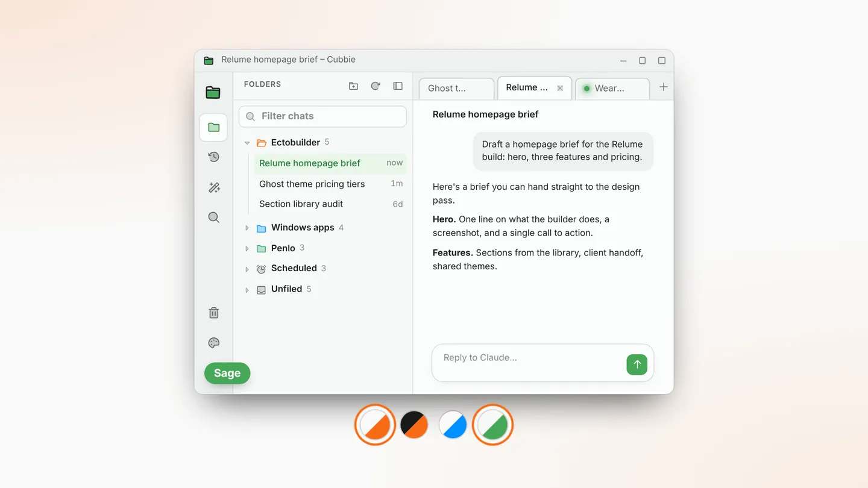Click the orange Ectobuilder folder icon
The height and width of the screenshot is (488, 868).
261,143
